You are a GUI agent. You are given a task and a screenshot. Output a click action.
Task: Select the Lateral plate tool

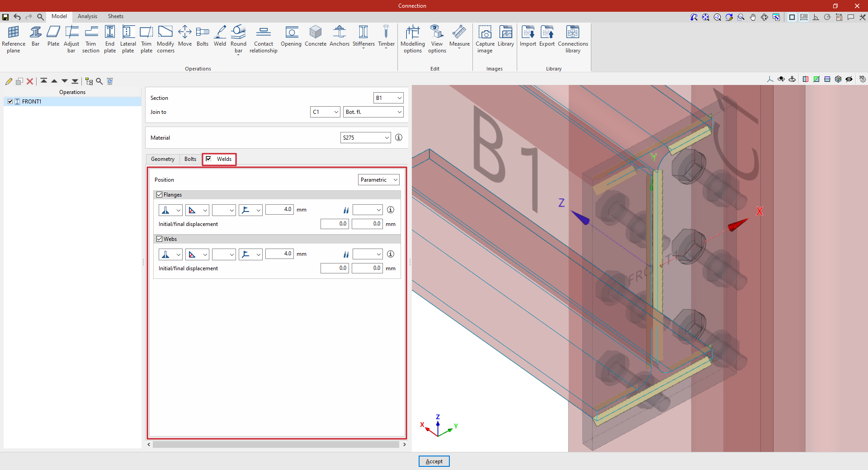(128, 39)
